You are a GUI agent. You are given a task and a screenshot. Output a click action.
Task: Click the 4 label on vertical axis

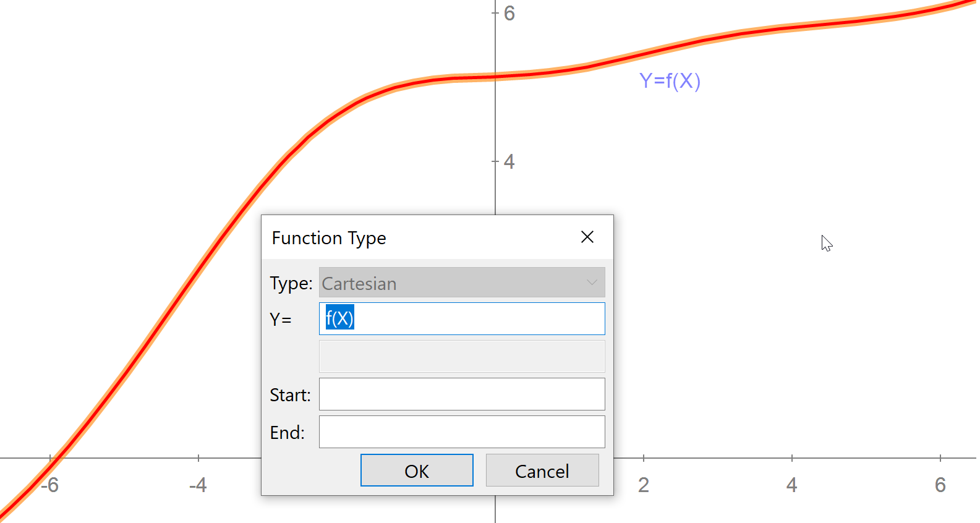(509, 162)
